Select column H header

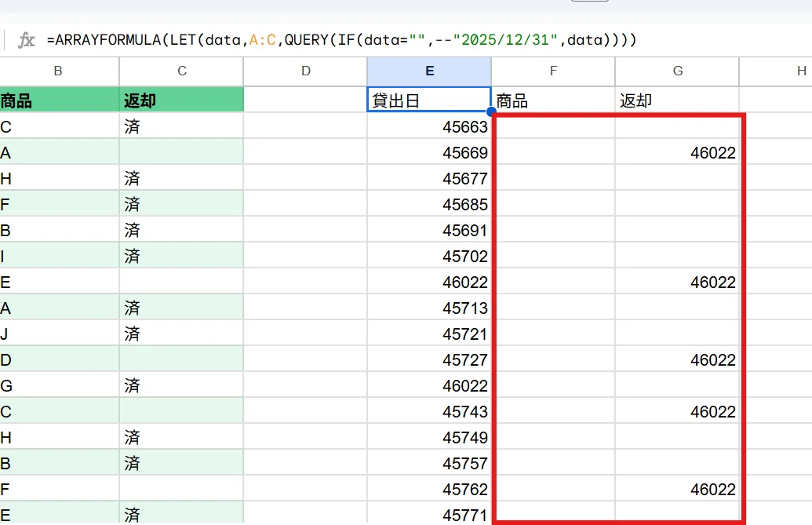[x=776, y=71]
